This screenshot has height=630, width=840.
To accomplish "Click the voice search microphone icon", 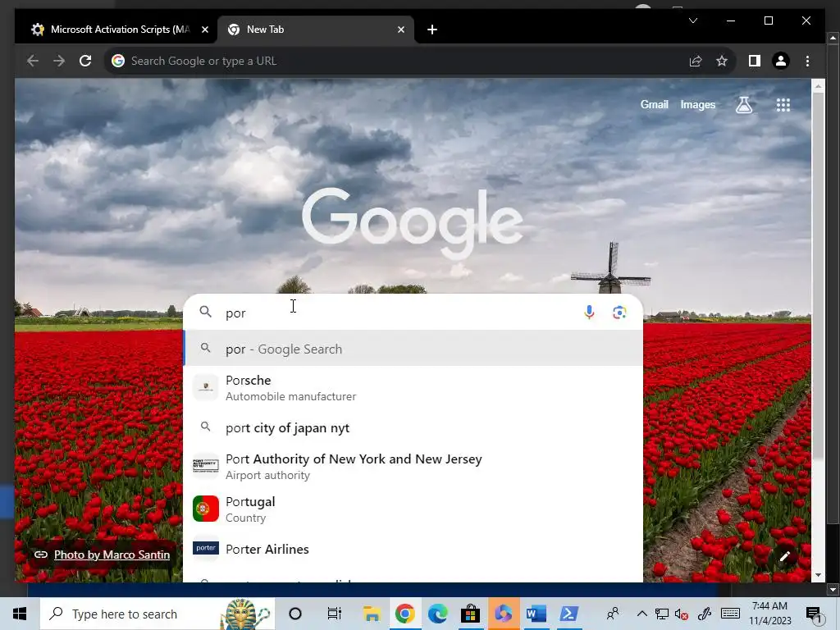I will 589,312.
